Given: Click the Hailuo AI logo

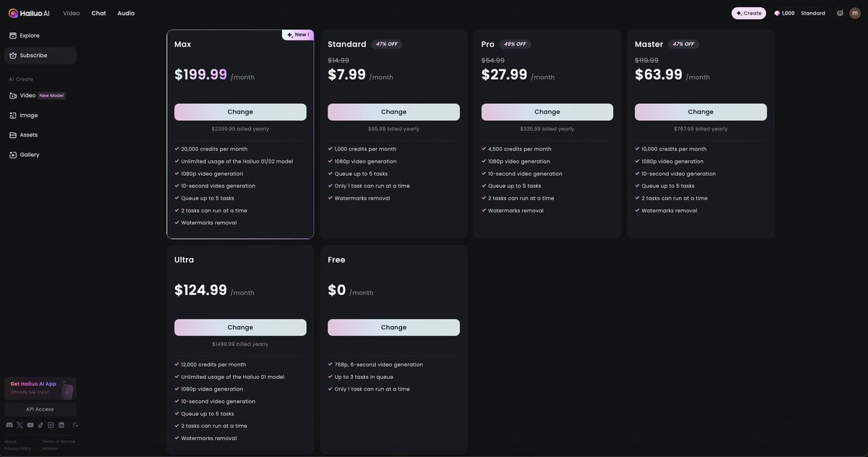Looking at the screenshot, I should pos(29,13).
